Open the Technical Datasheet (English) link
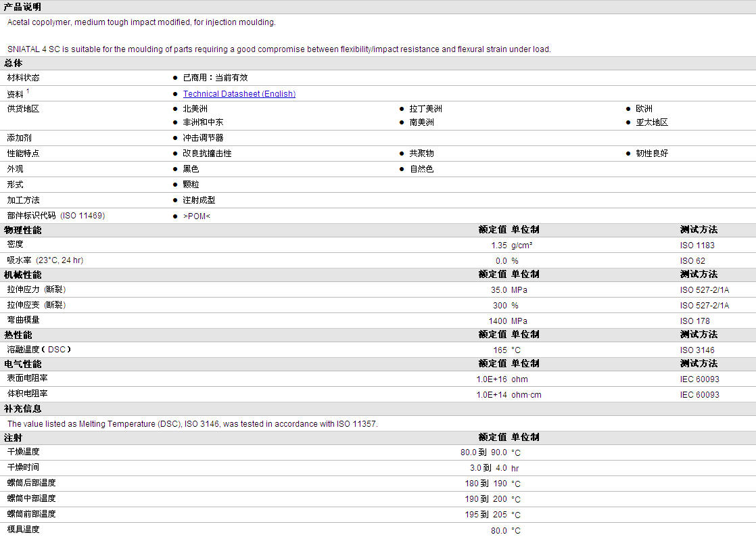 click(x=239, y=94)
